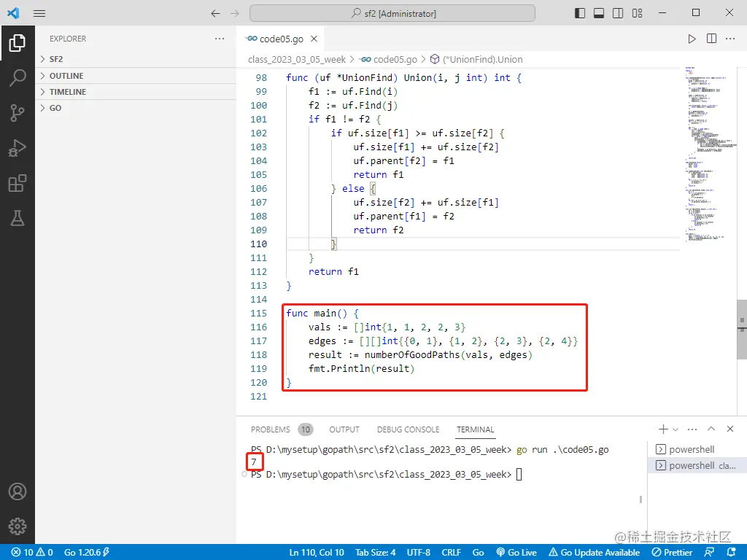Screen dimensions: 747x560
Task: Change line ending via CRLF status item
Action: [x=451, y=553]
